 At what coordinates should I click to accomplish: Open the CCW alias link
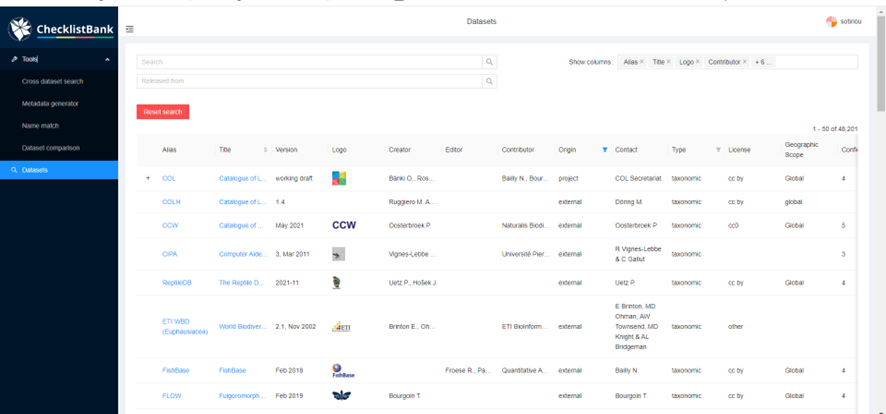[170, 225]
